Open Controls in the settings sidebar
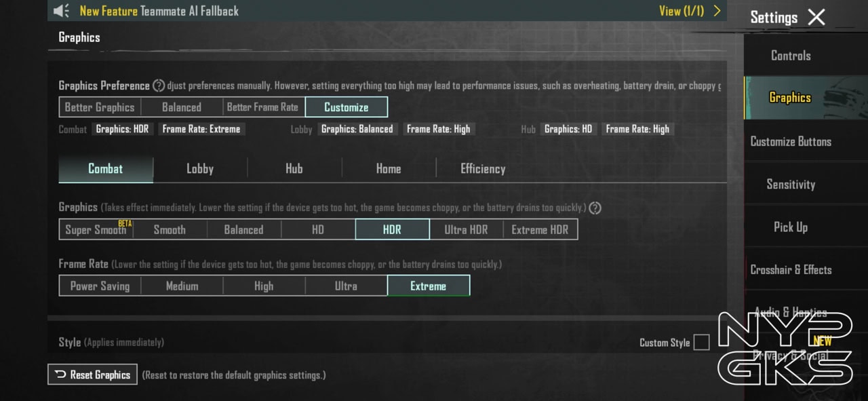Viewport: 868px width, 401px height. click(x=791, y=56)
